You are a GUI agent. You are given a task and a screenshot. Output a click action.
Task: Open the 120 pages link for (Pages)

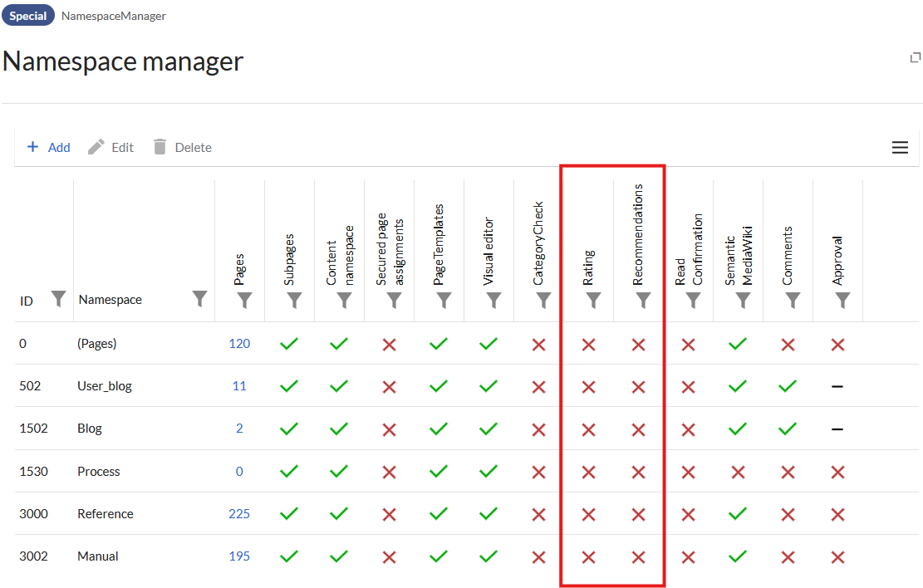click(239, 344)
